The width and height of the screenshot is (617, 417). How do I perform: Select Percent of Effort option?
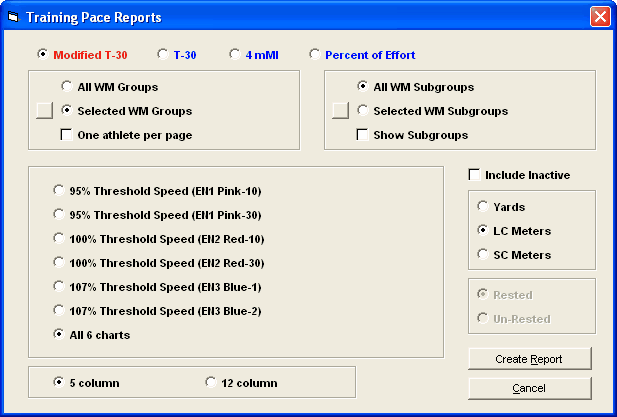pyautogui.click(x=316, y=55)
